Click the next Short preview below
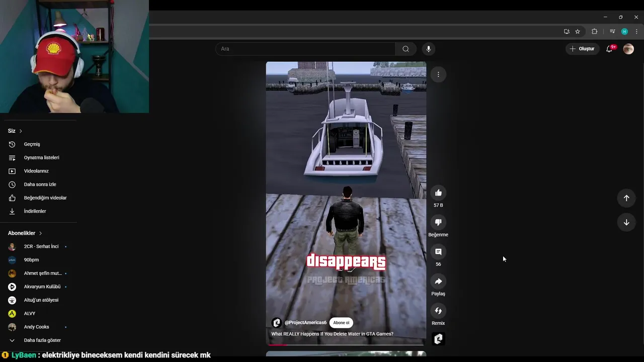 pos(346,354)
